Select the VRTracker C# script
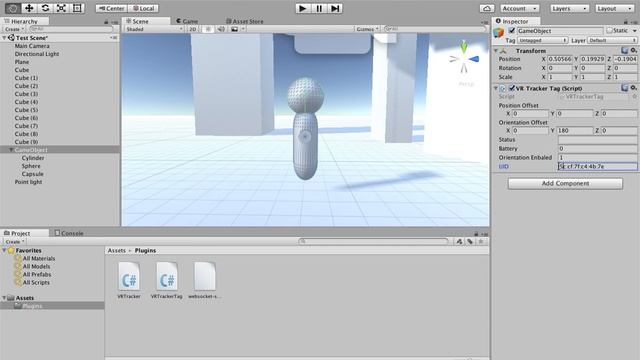The image size is (640, 360). coord(129,281)
